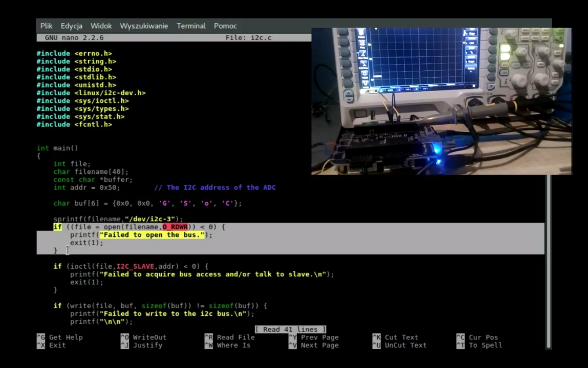Click the Read File shortcut label
The height and width of the screenshot is (368, 588).
[235, 337]
